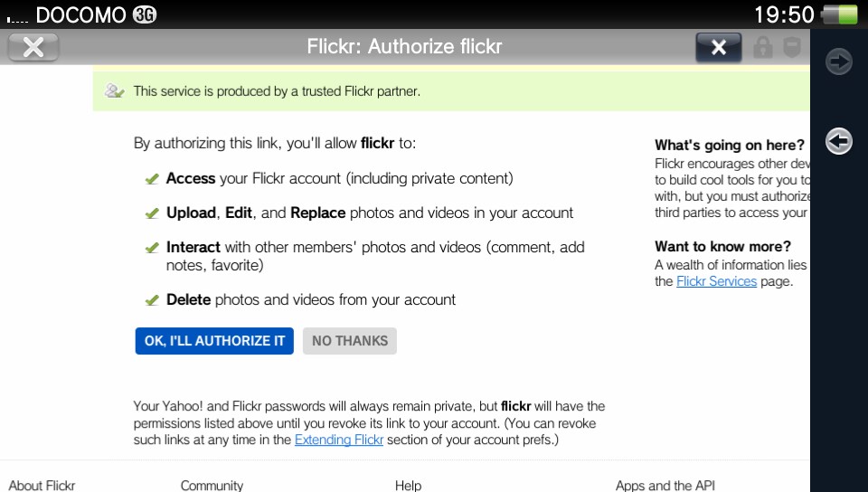Viewport: 868px width, 492px height.
Task: Open About Flickr in the footer
Action: click(42, 486)
